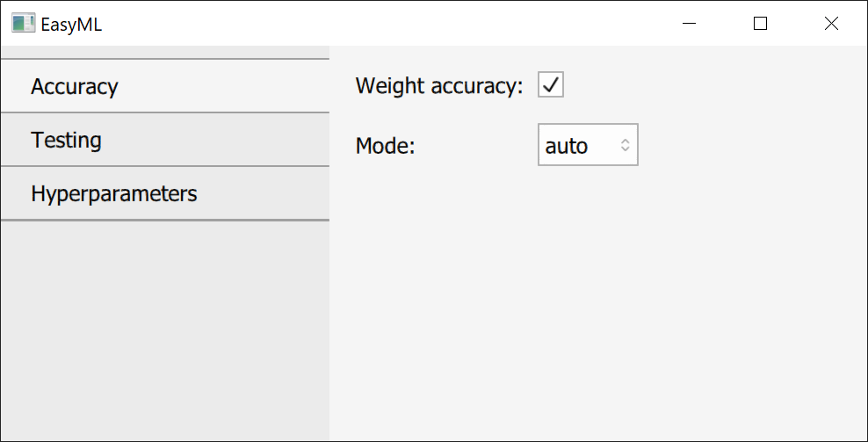Click empty title bar space beside minimize
This screenshot has height=442, width=868.
tap(439, 24)
